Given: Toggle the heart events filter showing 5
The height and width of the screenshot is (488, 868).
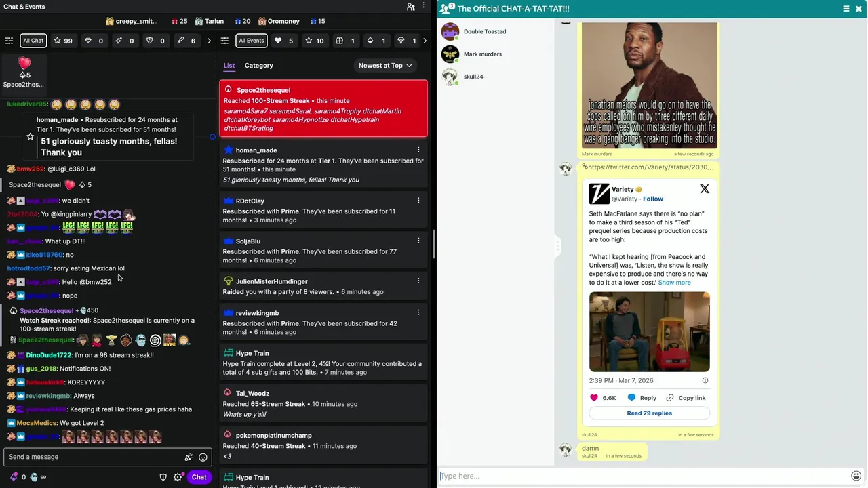Looking at the screenshot, I should (x=283, y=41).
